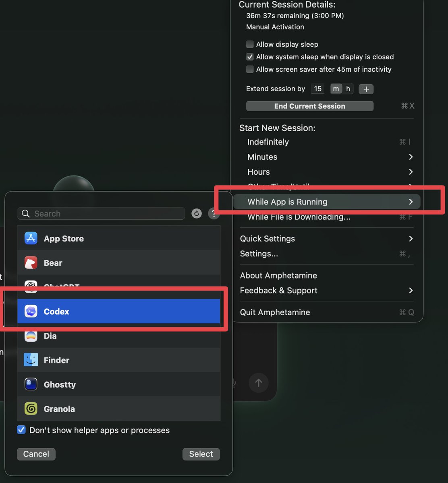Click End Current Session button
The width and height of the screenshot is (448, 483).
click(310, 106)
